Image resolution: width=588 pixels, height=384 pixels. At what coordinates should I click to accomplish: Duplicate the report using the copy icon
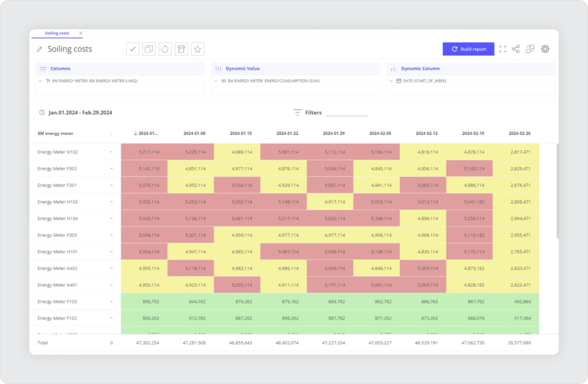pos(149,49)
